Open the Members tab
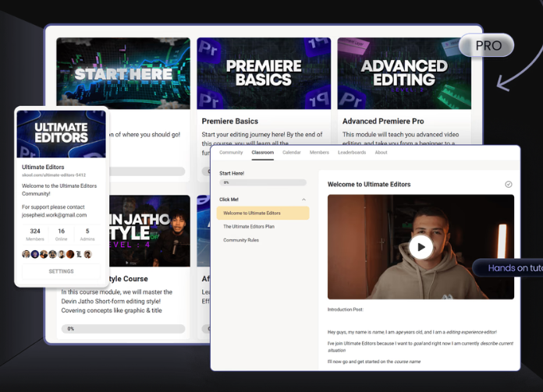This screenshot has height=392, width=543. (x=319, y=152)
